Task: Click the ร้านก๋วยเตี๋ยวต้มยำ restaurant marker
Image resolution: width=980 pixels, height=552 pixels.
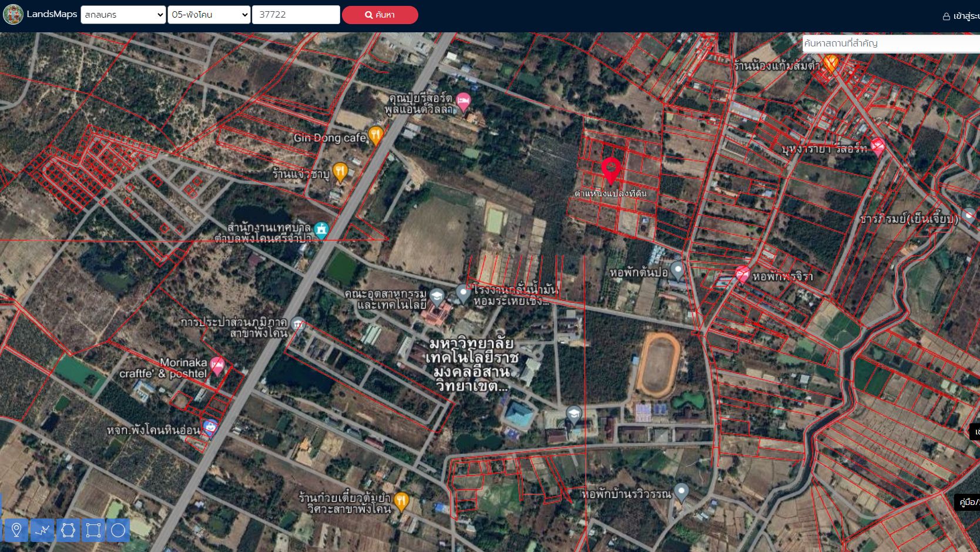Action: click(x=401, y=501)
